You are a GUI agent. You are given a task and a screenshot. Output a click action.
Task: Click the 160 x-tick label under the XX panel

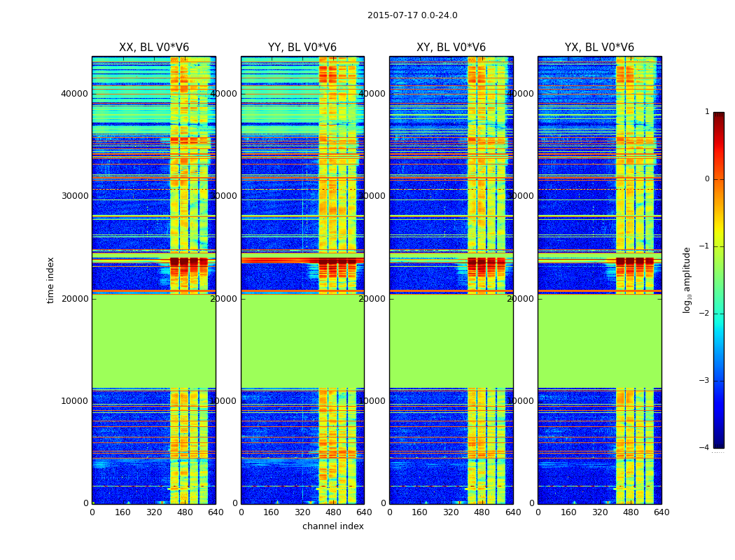pos(122,512)
